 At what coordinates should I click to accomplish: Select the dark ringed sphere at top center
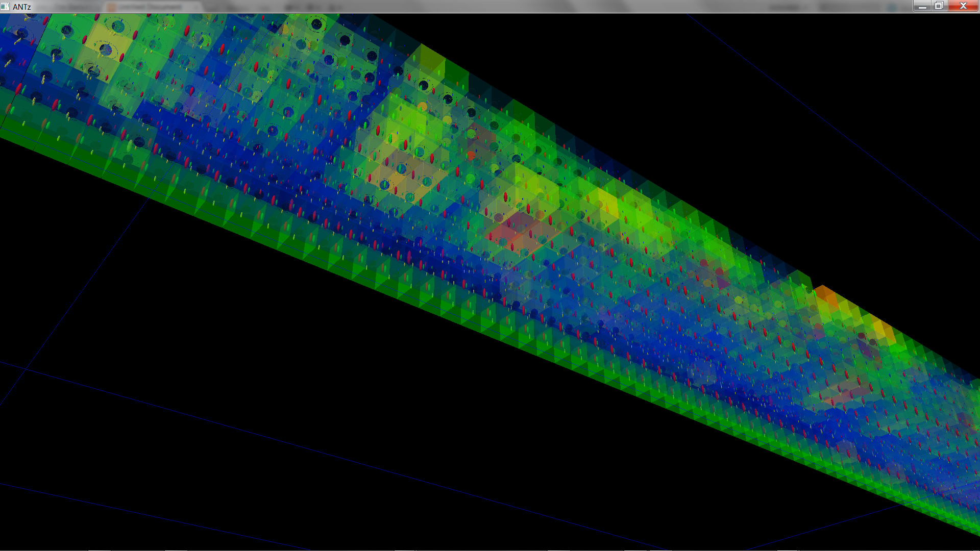316,24
